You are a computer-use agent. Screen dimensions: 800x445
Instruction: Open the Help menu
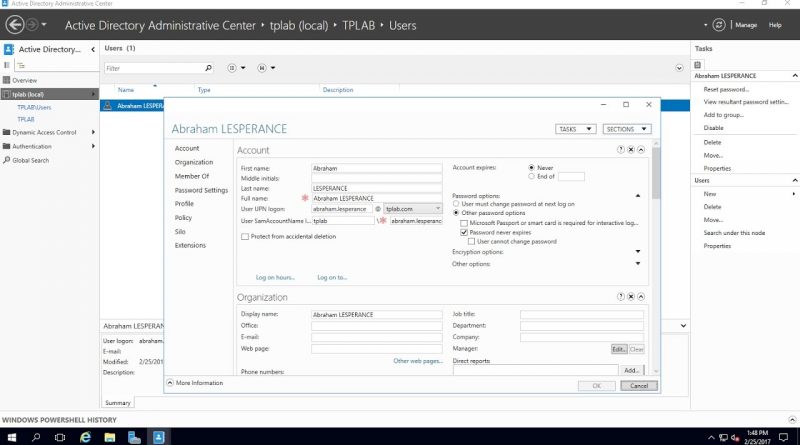[775, 24]
